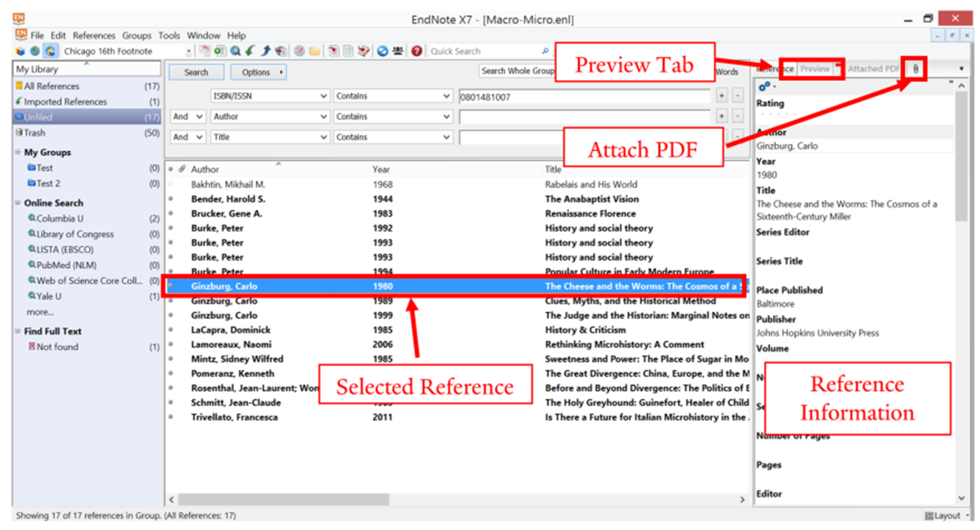Click the Sync Library toolbar icon
980x530 pixels.
pyautogui.click(x=383, y=51)
